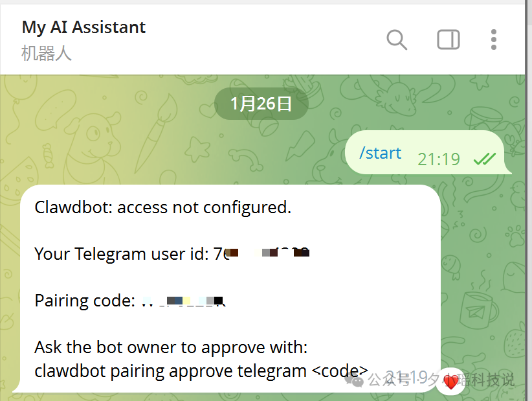Toggle the right sidebar panel icon
Viewport: 532px width, 401px height.
[x=449, y=40]
